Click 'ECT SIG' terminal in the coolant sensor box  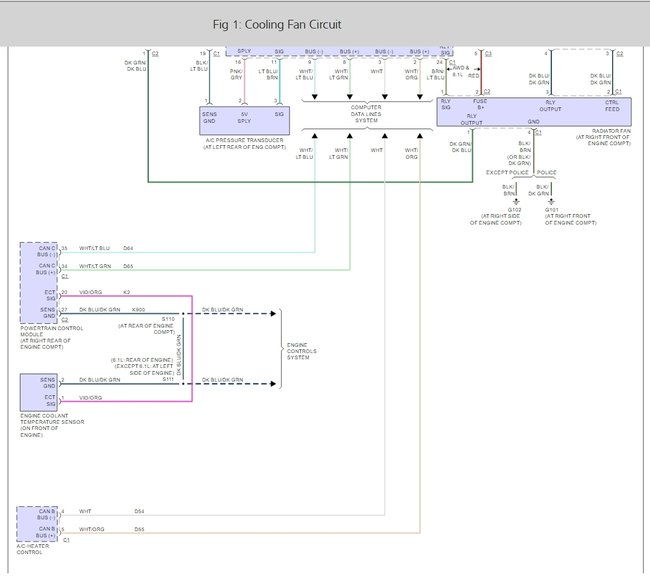[50, 400]
